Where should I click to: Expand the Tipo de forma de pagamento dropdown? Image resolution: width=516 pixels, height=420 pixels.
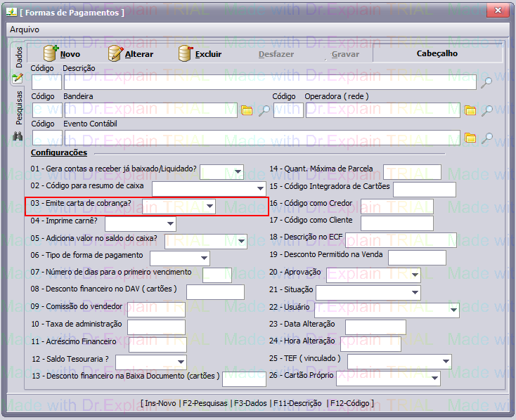pyautogui.click(x=203, y=258)
